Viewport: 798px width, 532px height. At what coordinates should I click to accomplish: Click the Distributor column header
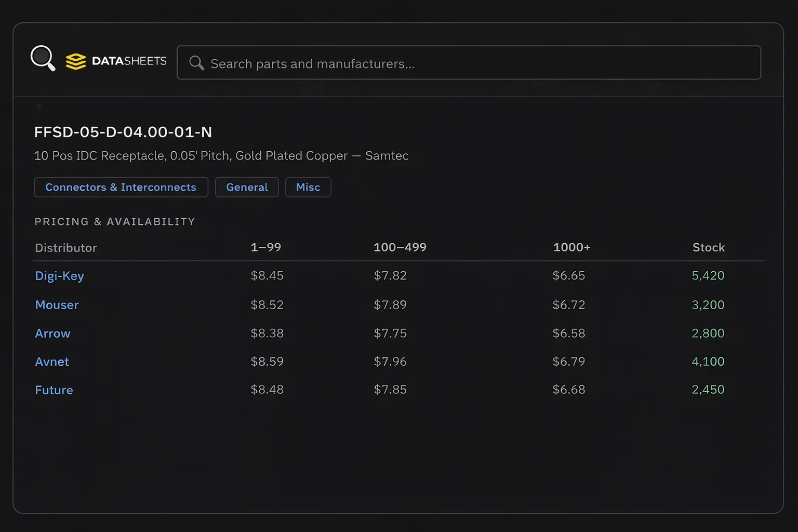(66, 248)
